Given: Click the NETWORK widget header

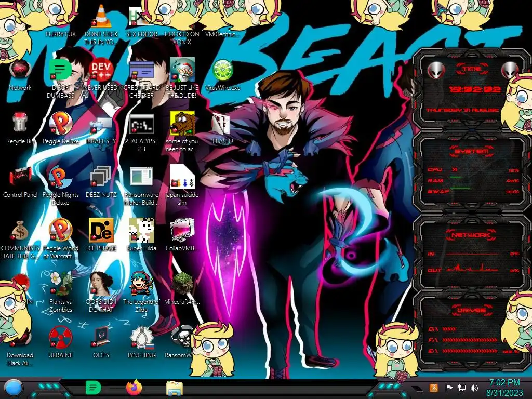Looking at the screenshot, I should [x=471, y=234].
